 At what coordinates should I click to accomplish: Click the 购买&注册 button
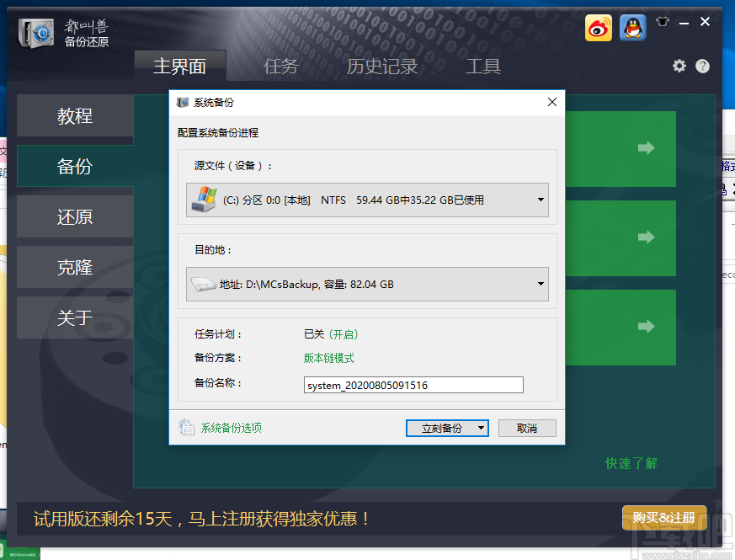(664, 517)
